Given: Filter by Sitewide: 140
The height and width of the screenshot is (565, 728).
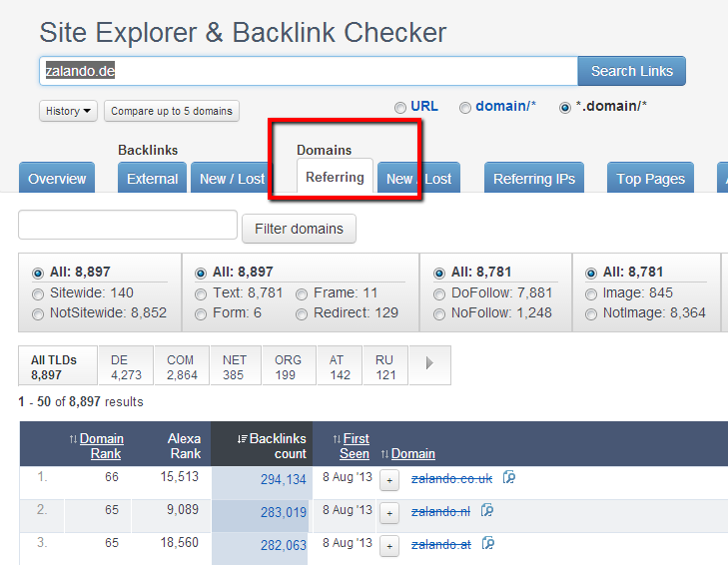Looking at the screenshot, I should (x=38, y=293).
